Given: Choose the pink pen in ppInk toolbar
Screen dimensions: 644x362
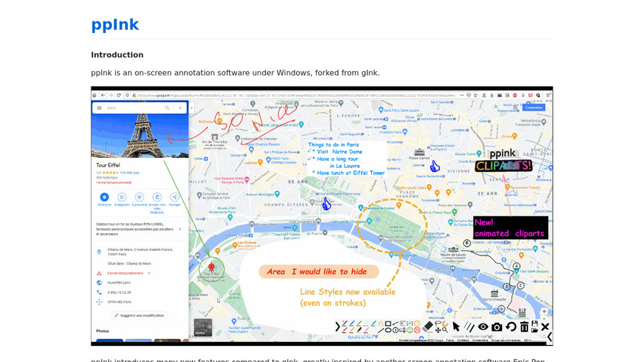Looking at the screenshot, I should pos(366,330).
